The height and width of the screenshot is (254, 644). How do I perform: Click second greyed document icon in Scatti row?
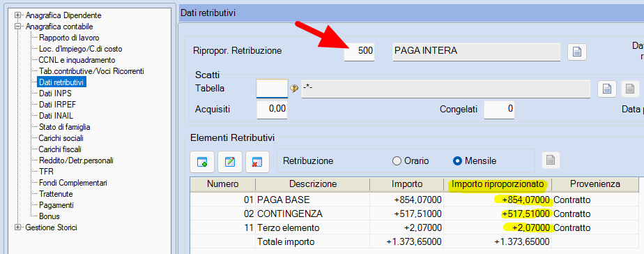(630, 89)
